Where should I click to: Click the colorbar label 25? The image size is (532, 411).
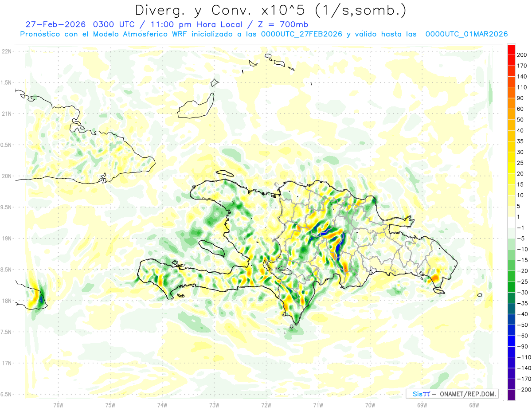(x=520, y=163)
